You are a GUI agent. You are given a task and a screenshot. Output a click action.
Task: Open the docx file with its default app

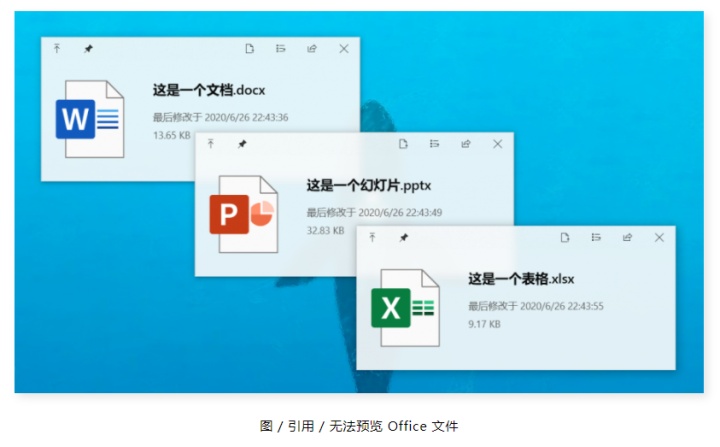click(x=249, y=49)
